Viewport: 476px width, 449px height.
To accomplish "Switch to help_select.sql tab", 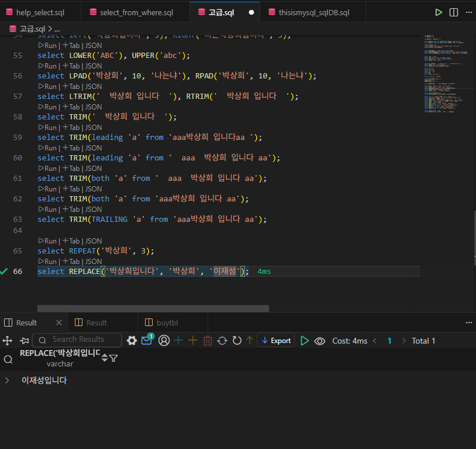I will [x=40, y=12].
